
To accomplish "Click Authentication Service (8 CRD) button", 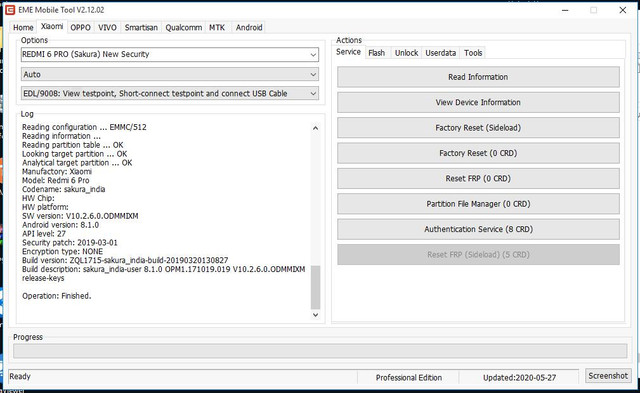I will tap(478, 229).
